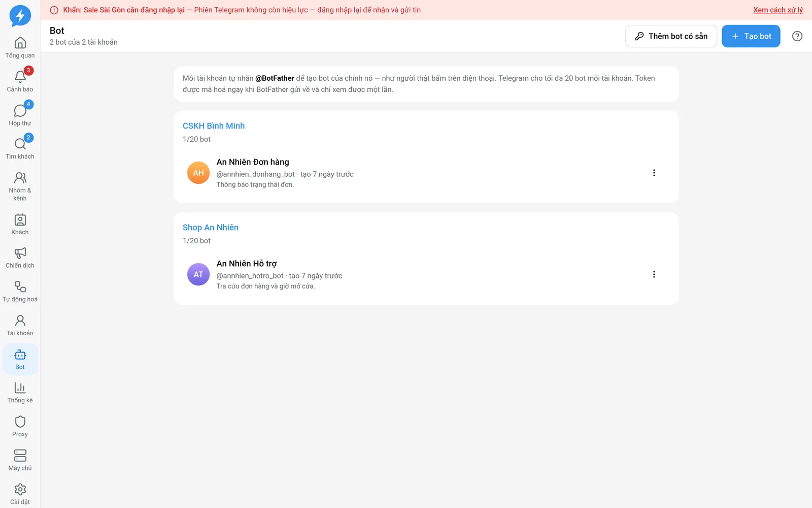Open Proxy settings page
The width and height of the screenshot is (812, 508).
(x=20, y=427)
